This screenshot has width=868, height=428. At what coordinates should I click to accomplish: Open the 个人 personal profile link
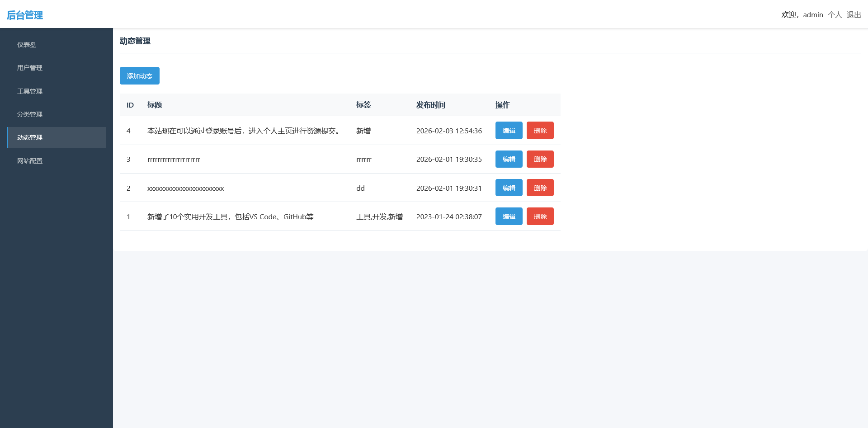point(835,14)
